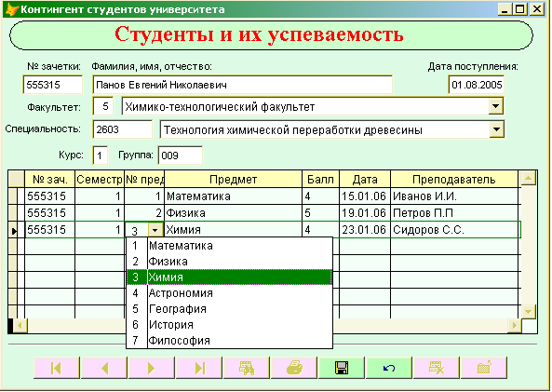Click the current-row marker beside the Химия row
The height and width of the screenshot is (392, 552).
[13, 231]
